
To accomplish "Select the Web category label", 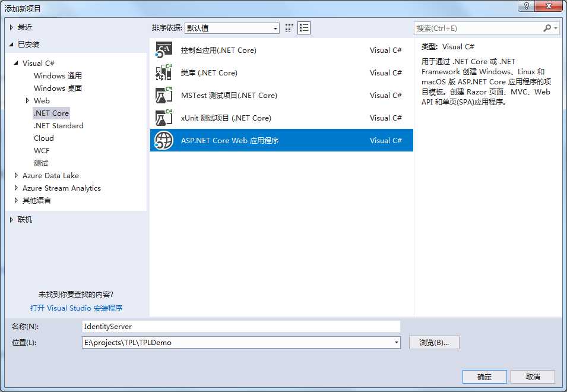I will [42, 100].
